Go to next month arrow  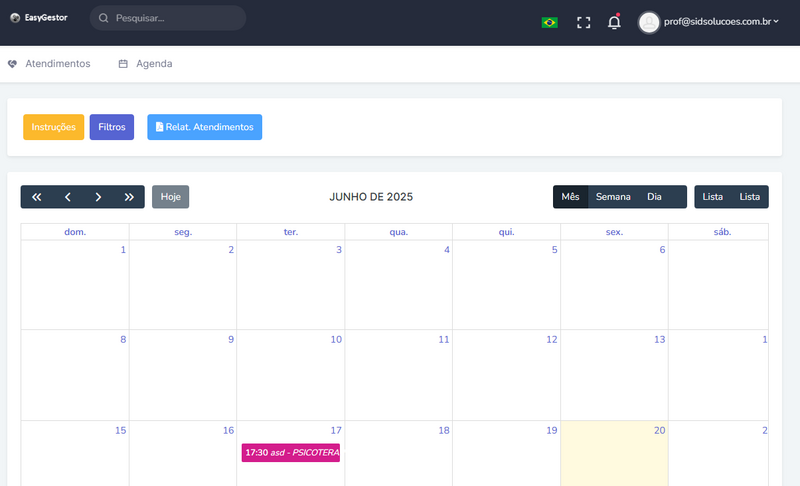coord(98,197)
